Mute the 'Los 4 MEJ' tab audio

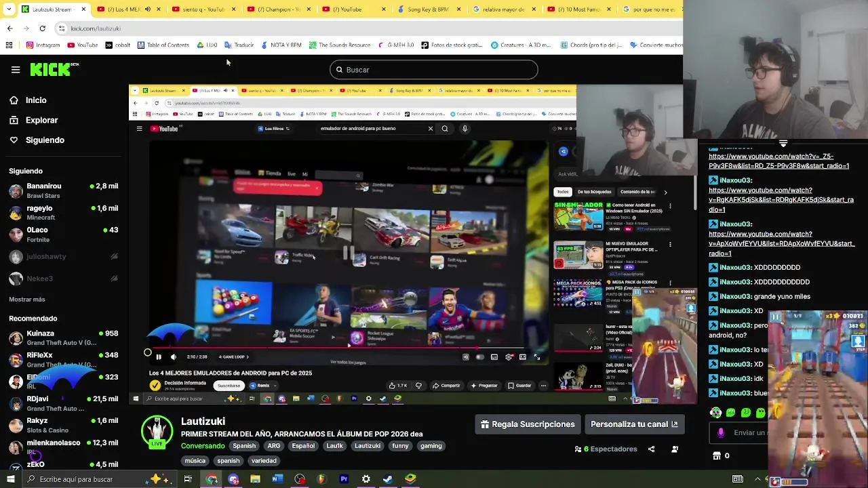click(149, 9)
